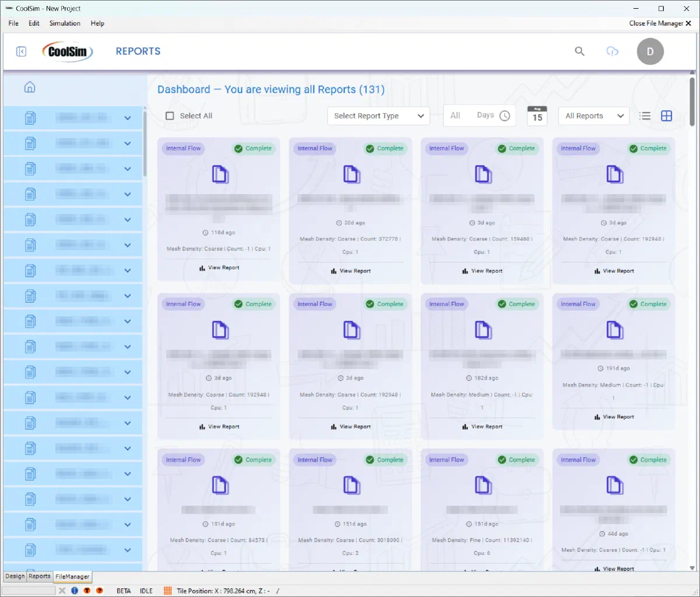
Task: Click the bar chart icon on the 118d ago card
Action: [x=202, y=268]
